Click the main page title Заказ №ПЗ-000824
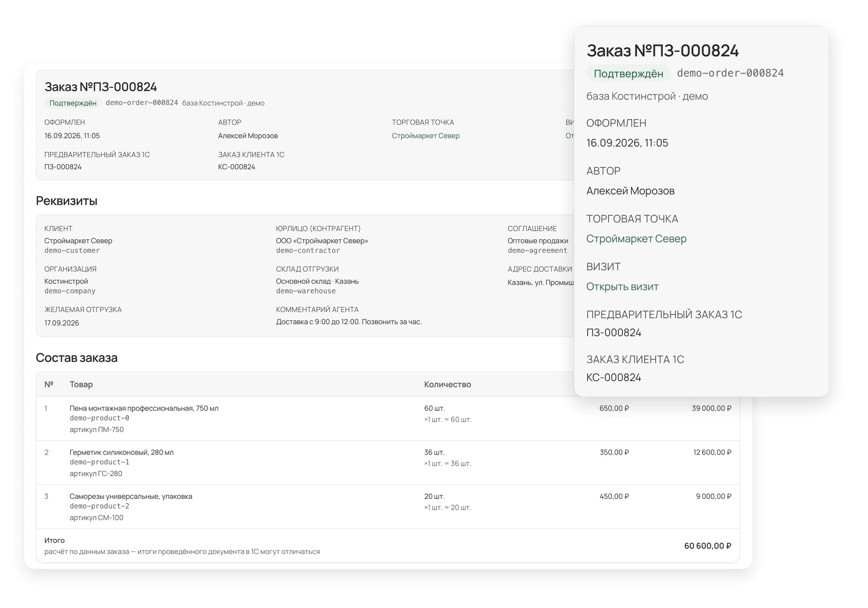868x608 pixels. coord(101,87)
